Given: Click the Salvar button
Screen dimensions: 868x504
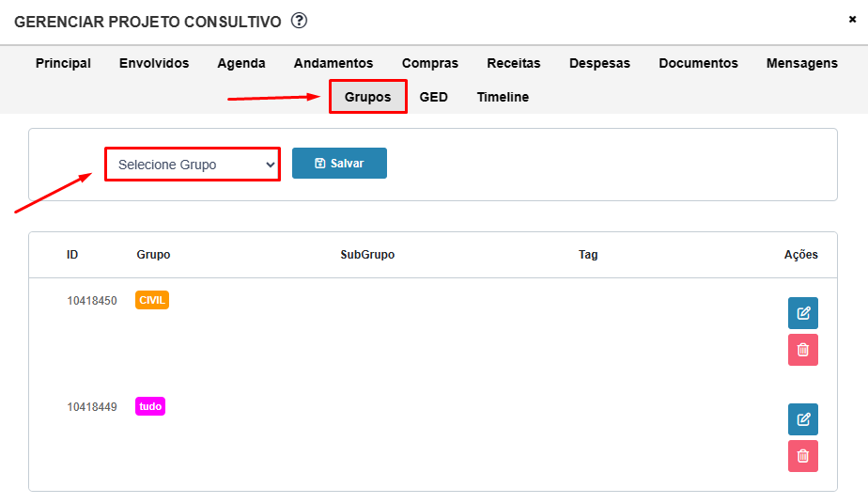Looking at the screenshot, I should [x=339, y=163].
